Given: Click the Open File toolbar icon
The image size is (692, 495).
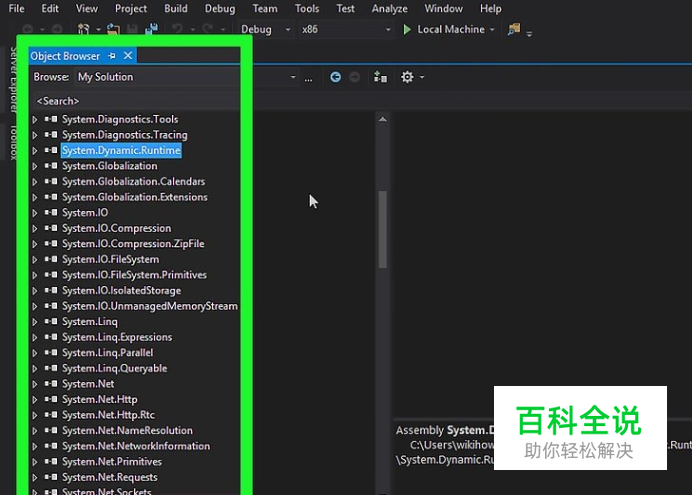Looking at the screenshot, I should coord(113,29).
